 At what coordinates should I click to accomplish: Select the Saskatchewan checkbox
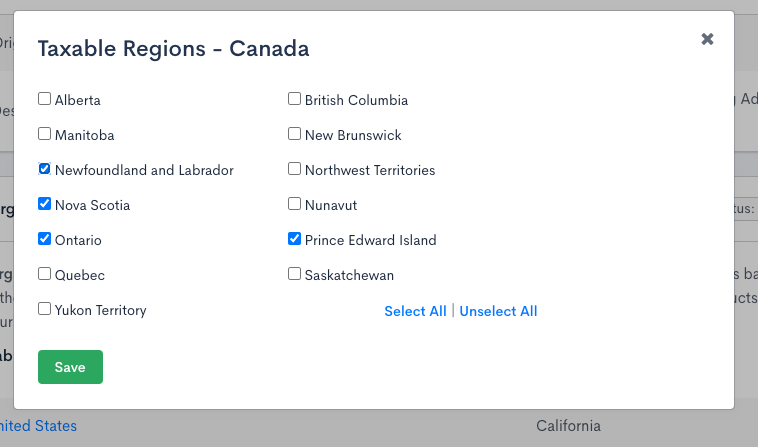(295, 274)
